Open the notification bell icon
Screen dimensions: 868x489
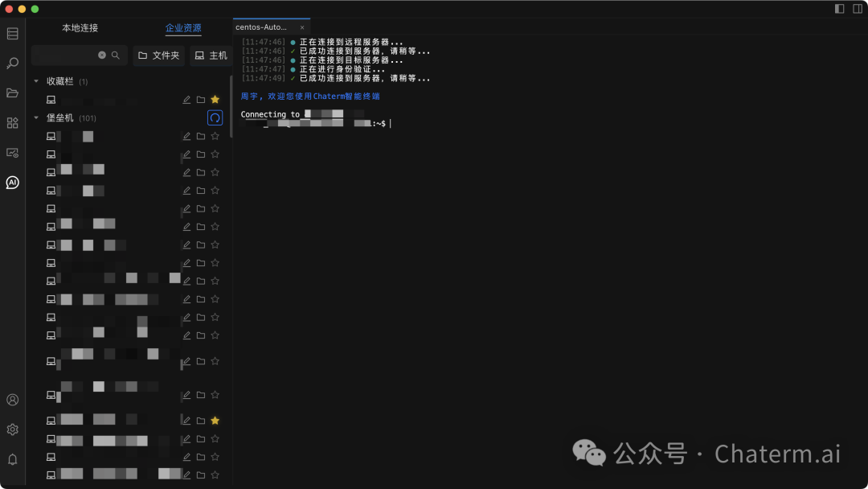pyautogui.click(x=12, y=459)
